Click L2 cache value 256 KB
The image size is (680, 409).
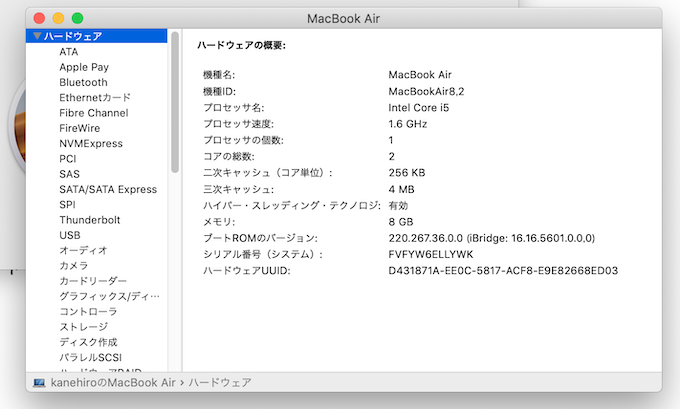407,173
